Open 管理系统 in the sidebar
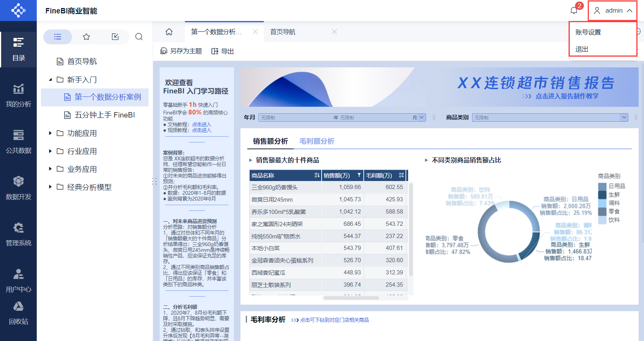This screenshot has width=644, height=341. (x=18, y=235)
